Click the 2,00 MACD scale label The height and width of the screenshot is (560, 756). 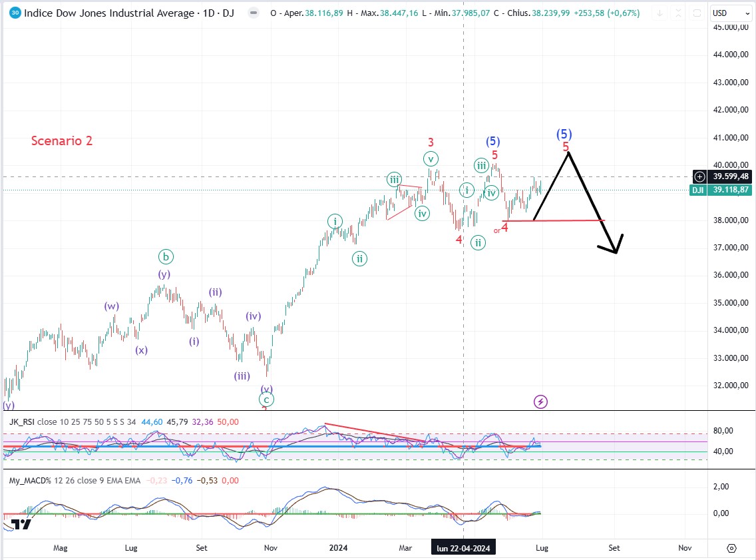point(721,487)
